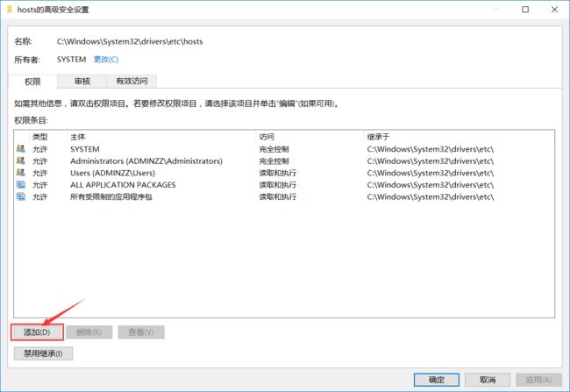Image resolution: width=570 pixels, height=392 pixels.
Task: Click the user group icon beside SYSTEM
Action: coord(21,148)
